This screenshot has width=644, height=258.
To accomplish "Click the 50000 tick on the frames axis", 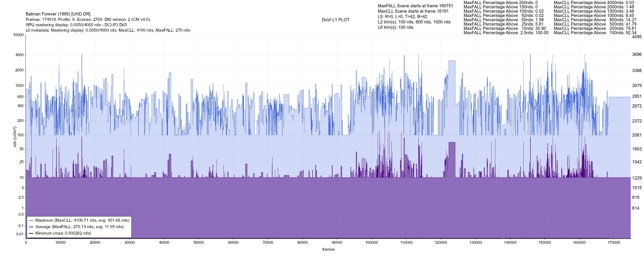I will pyautogui.click(x=199, y=243).
